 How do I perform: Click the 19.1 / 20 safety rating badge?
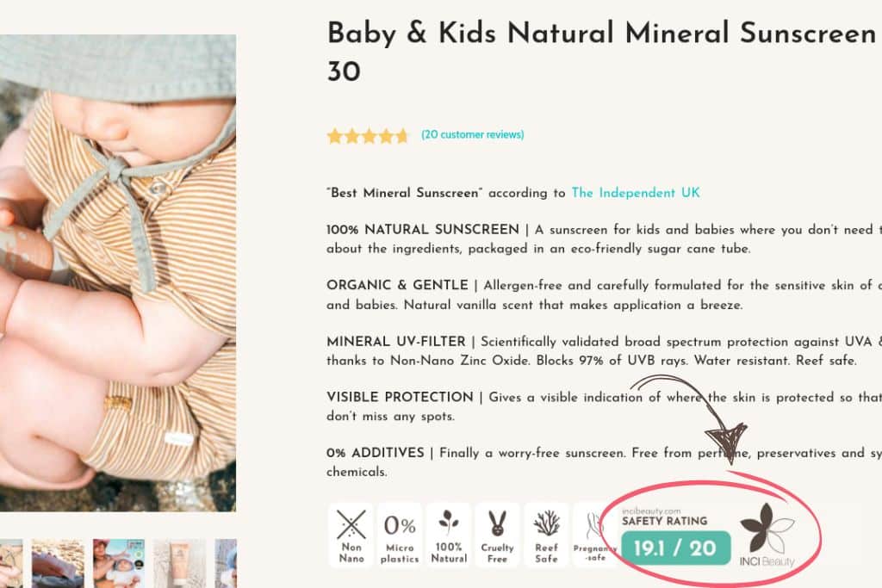(x=675, y=548)
